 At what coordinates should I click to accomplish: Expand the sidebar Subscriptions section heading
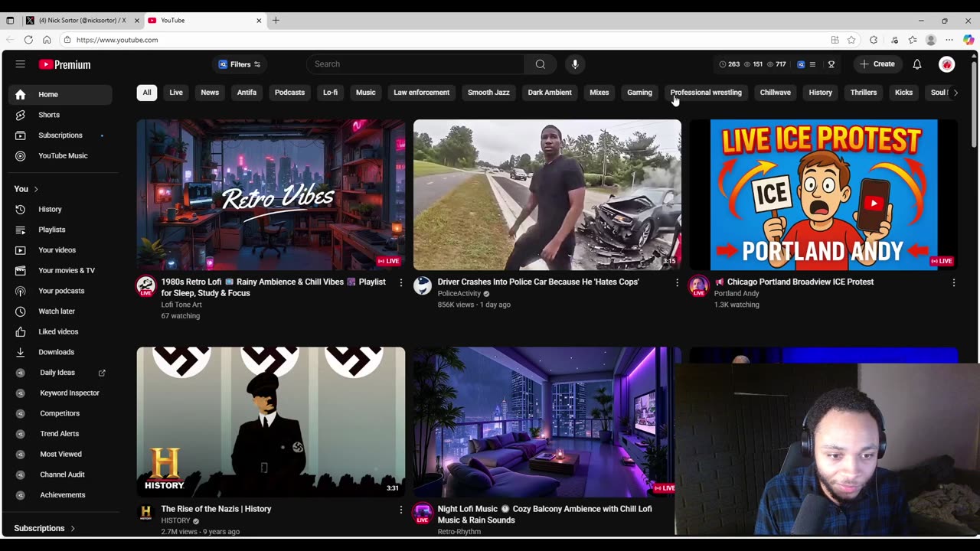point(44,528)
